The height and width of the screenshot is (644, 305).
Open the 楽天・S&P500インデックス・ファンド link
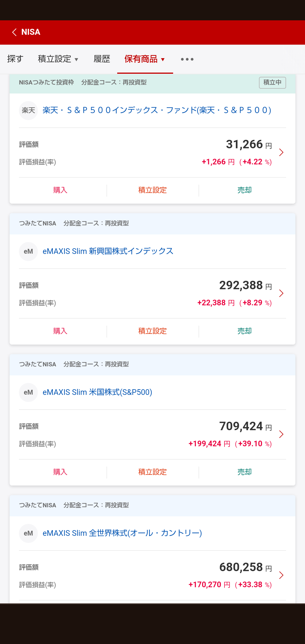(x=157, y=110)
